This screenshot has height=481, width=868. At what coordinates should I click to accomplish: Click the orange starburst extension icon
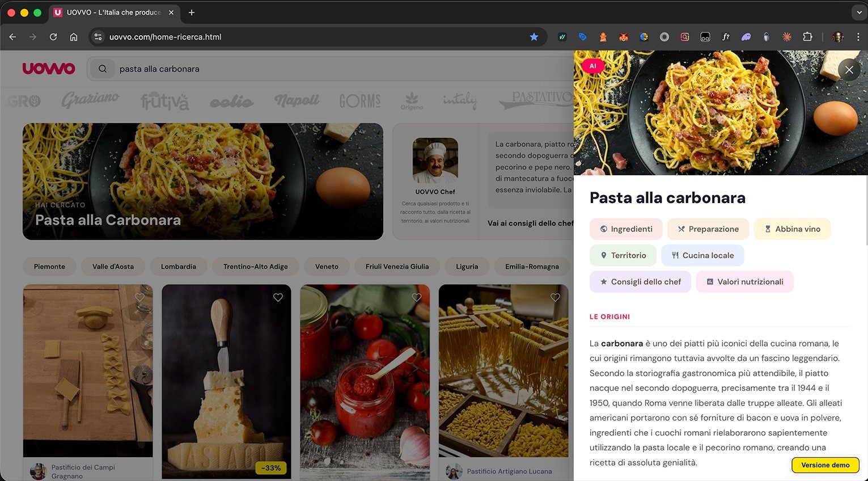click(x=787, y=37)
